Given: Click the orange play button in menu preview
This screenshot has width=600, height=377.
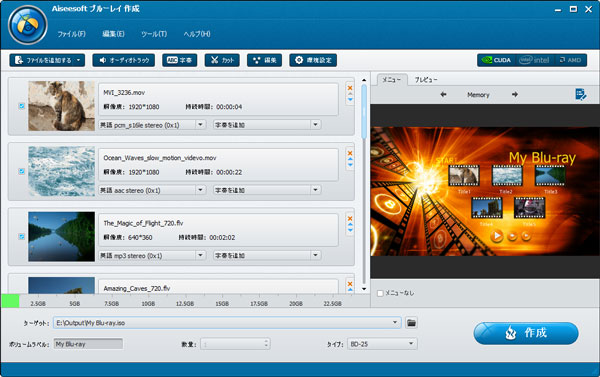Looking at the screenshot, I should tap(497, 236).
